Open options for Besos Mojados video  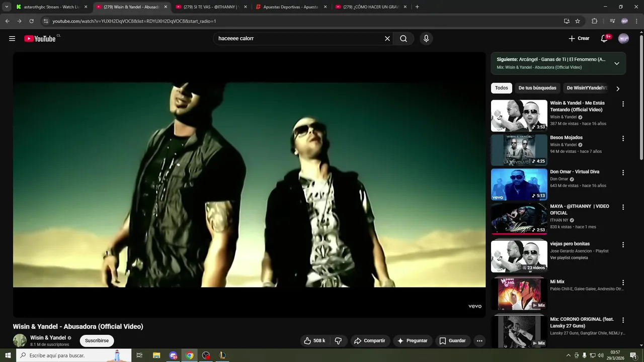[623, 138]
